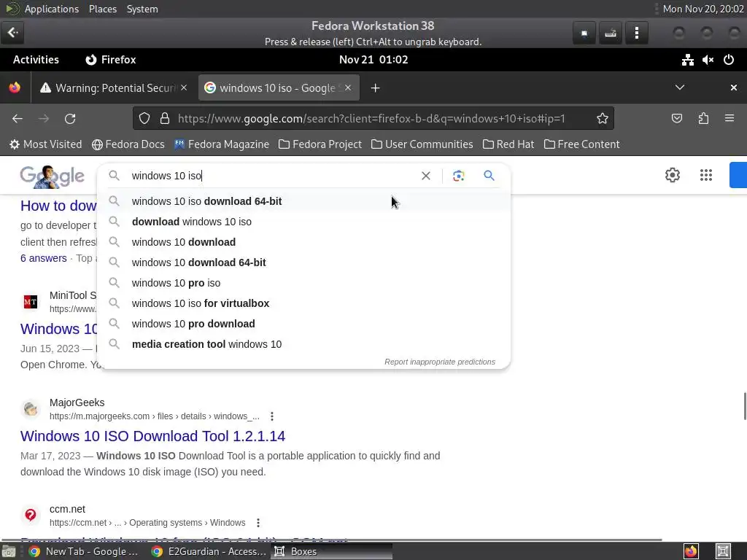Screen dimensions: 747x560
Task: Open ccm.net result three-dot options
Action: (x=258, y=523)
